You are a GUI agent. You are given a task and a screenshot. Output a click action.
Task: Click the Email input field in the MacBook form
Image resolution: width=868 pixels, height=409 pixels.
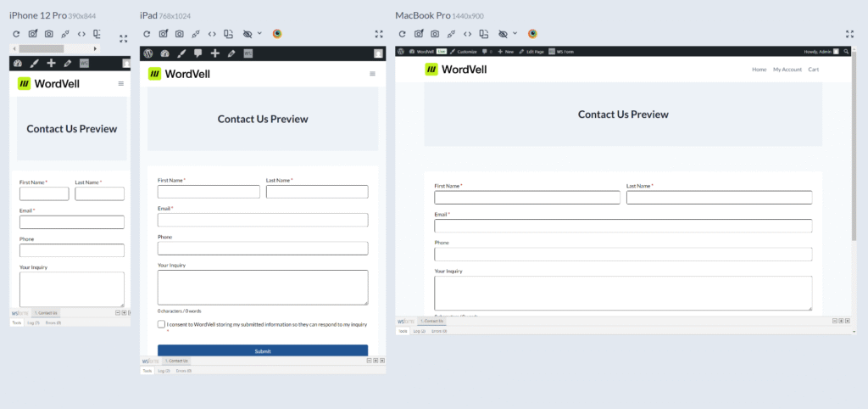[623, 226]
